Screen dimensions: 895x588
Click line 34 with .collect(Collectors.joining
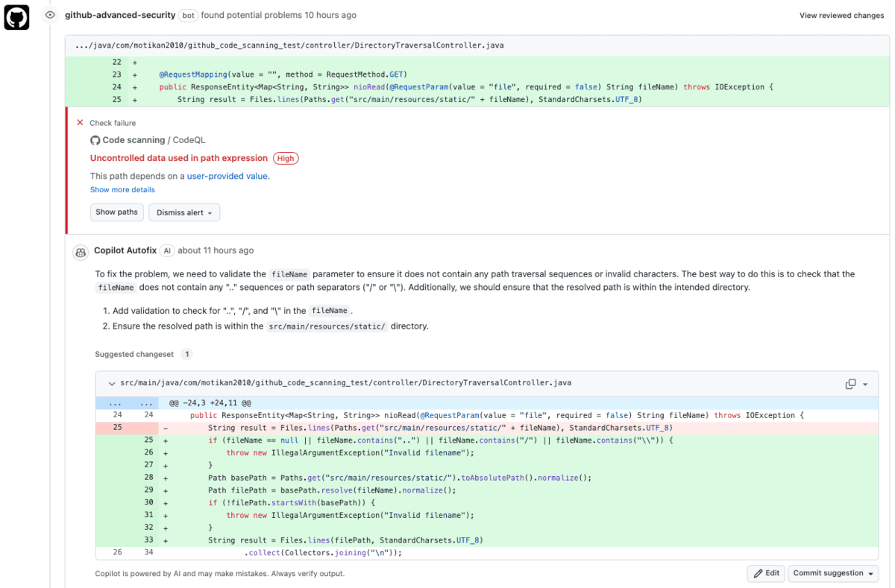[487, 552]
